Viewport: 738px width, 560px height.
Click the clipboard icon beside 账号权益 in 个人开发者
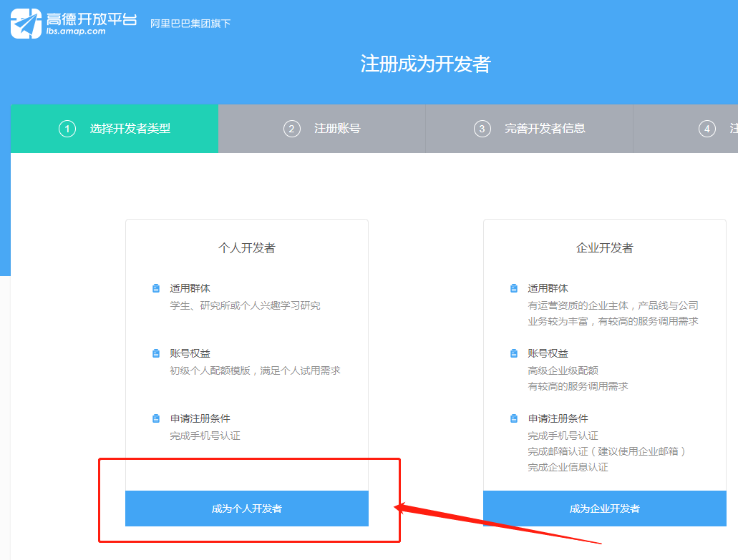pyautogui.click(x=156, y=353)
